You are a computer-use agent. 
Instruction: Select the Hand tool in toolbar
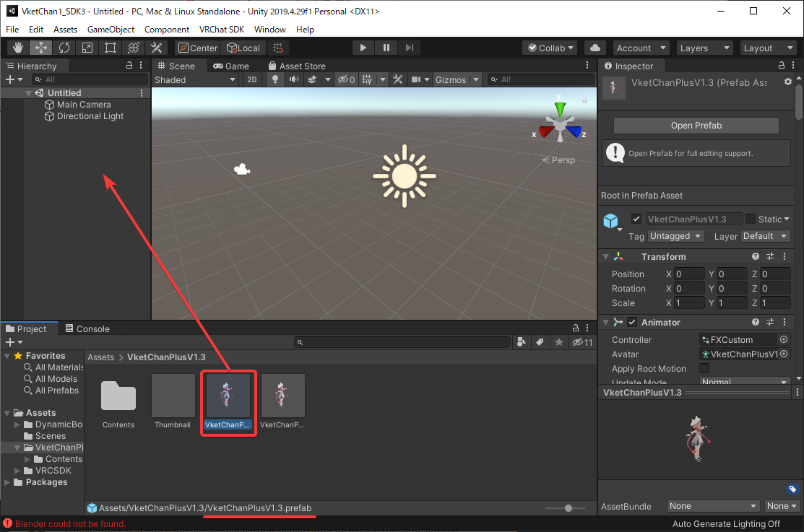18,48
